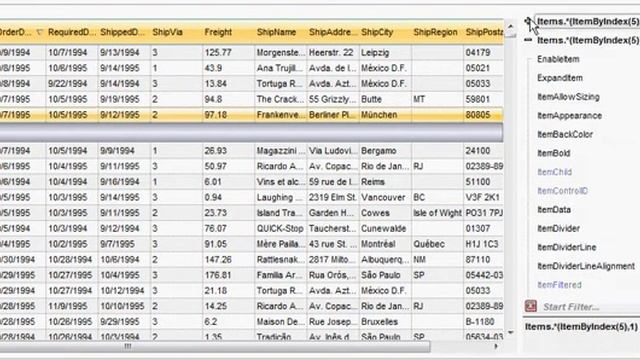
Task: Click the Québec region cell
Action: pos(437,244)
